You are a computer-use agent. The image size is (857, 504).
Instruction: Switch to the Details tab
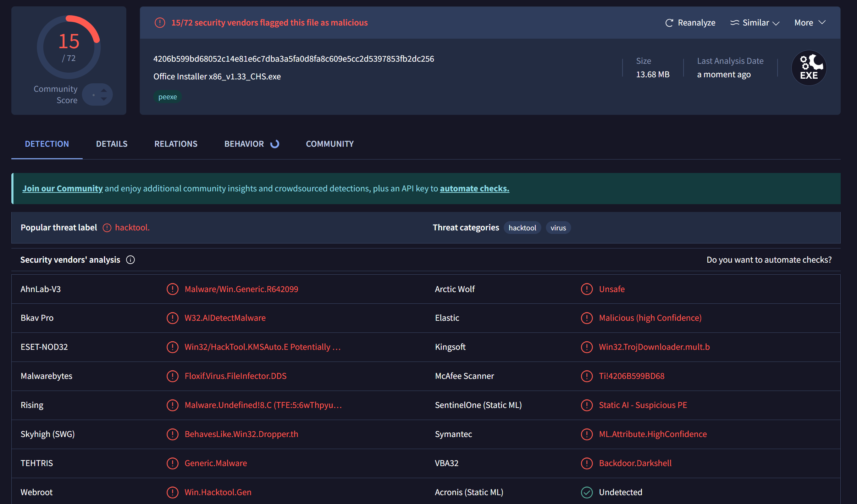tap(112, 144)
